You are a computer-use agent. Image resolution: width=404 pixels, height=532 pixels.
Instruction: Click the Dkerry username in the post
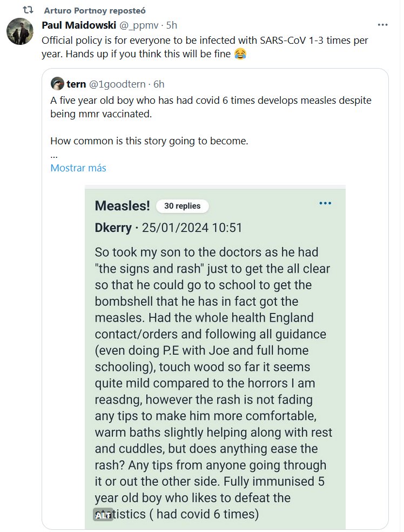point(113,228)
